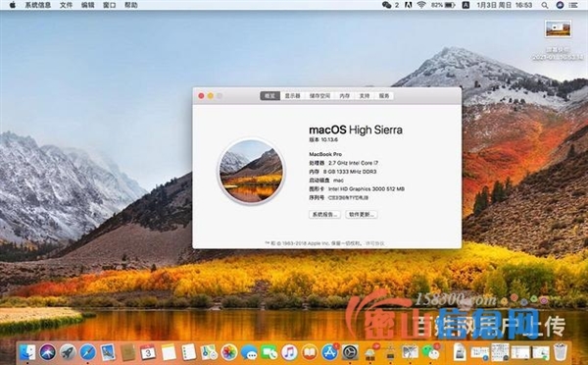Open the Wi-Fi status menu

pos(421,5)
